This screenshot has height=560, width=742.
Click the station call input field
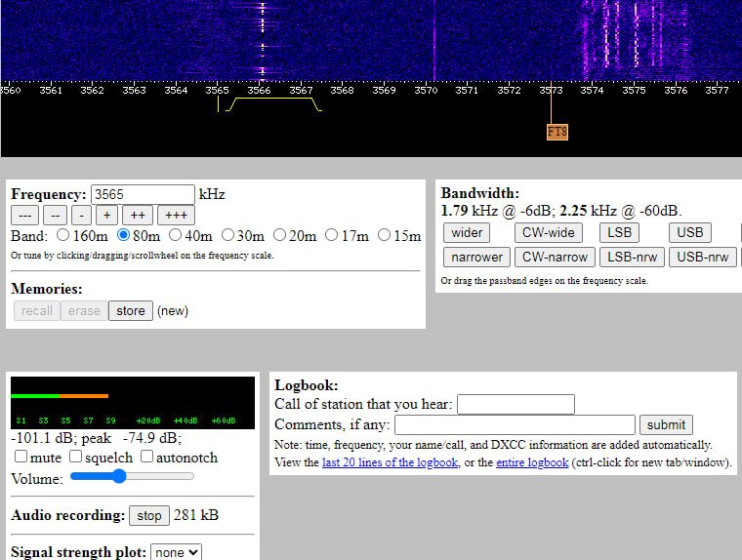(515, 404)
